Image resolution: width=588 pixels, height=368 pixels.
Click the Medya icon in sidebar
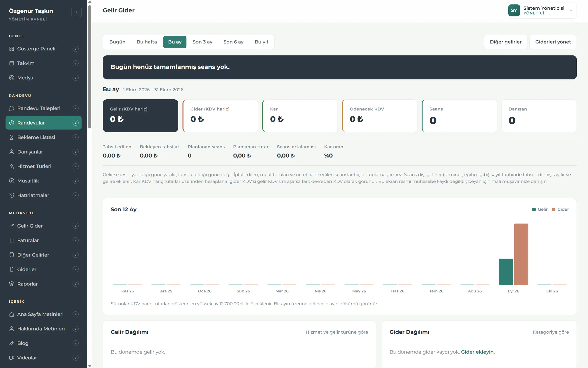click(x=12, y=78)
